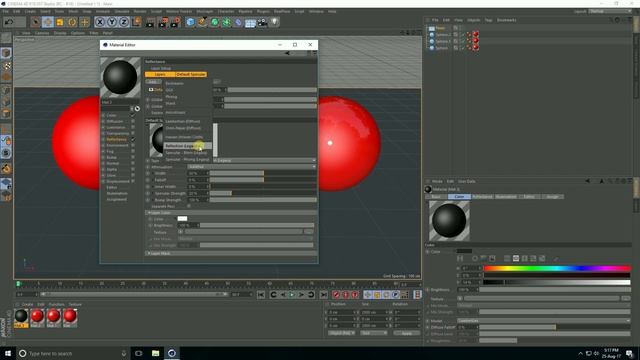Open the Mix Mode dropdown in Attributes panel
The width and height of the screenshot is (640, 360).
(x=543, y=305)
